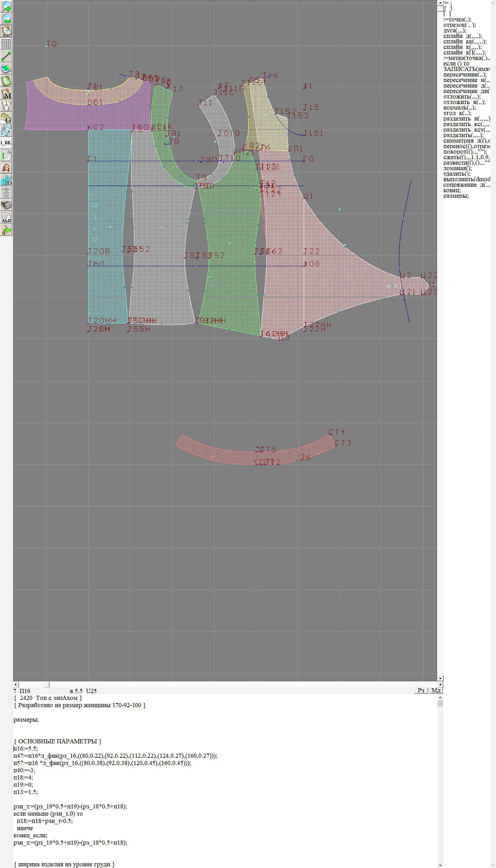This screenshot has width=496, height=868.
Task: Click the ALG algorithm icon
Action: (x=6, y=218)
